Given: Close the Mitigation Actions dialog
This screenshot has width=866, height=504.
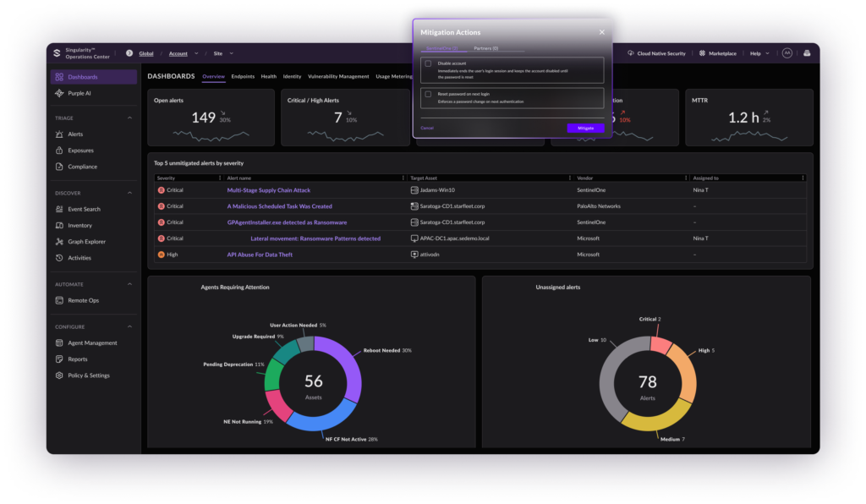Looking at the screenshot, I should tap(602, 32).
